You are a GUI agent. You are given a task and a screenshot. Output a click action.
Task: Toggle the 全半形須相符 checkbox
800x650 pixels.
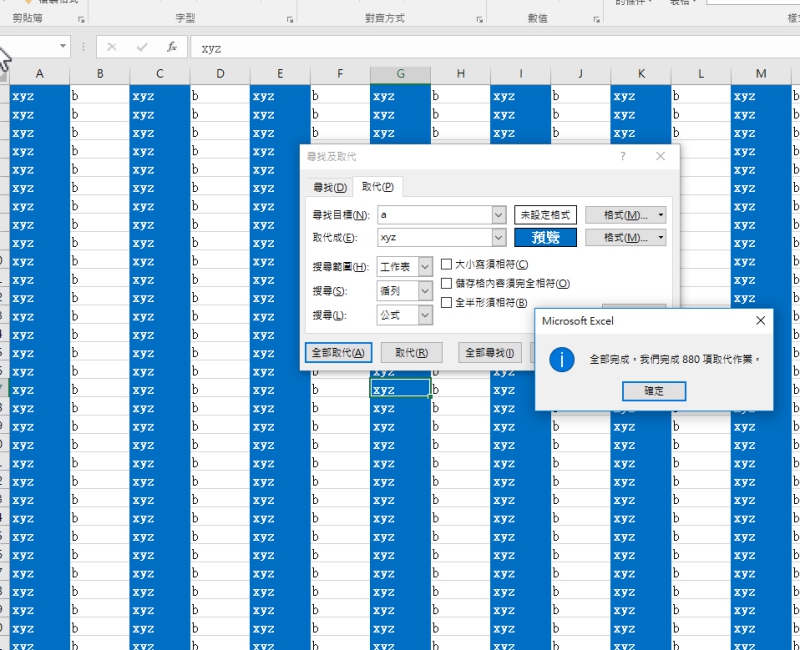(447, 302)
